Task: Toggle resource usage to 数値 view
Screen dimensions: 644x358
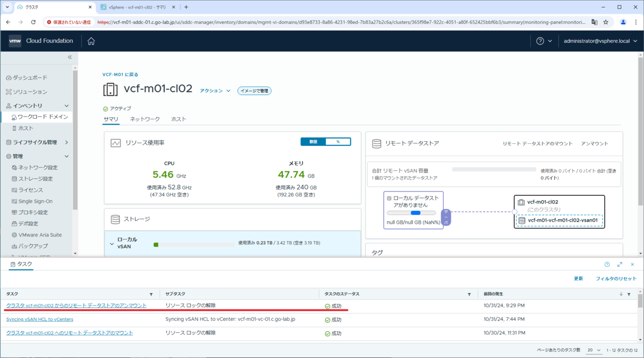Action: (x=313, y=142)
